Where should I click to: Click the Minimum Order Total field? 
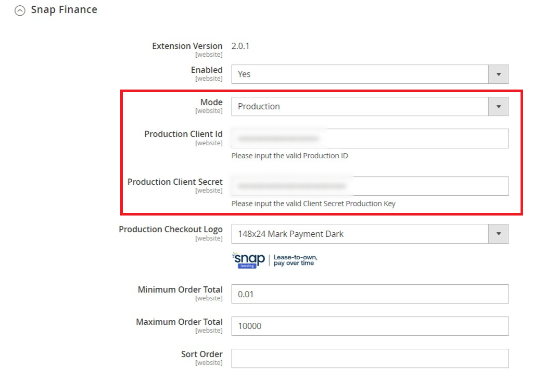tap(370, 294)
